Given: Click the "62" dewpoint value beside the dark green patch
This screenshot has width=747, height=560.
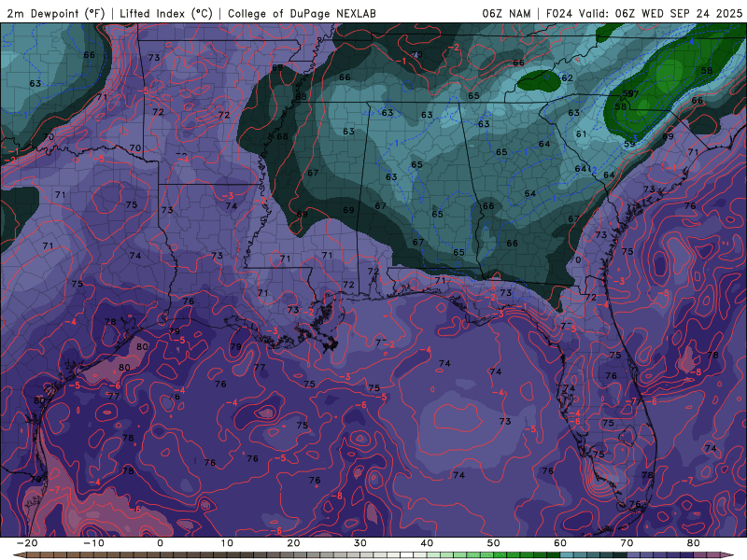Looking at the screenshot, I should [x=567, y=77].
